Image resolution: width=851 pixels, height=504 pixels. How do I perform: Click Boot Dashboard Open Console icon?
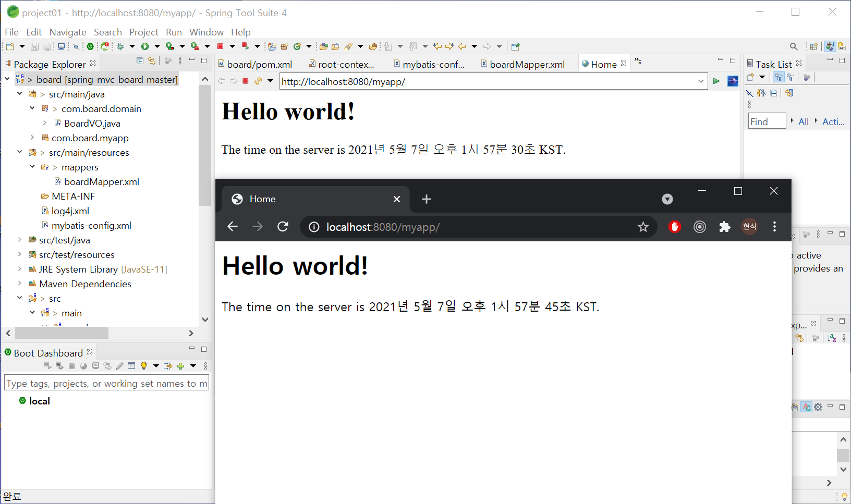[95, 366]
